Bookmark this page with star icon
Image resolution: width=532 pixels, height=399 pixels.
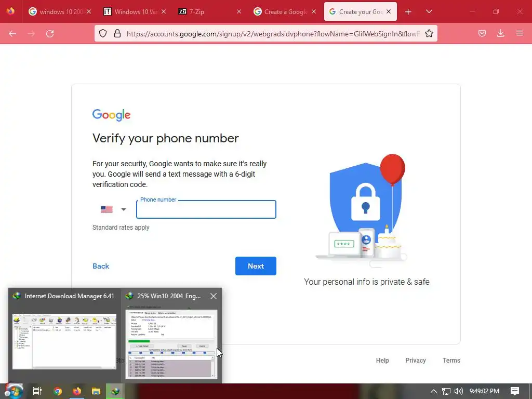429,33
